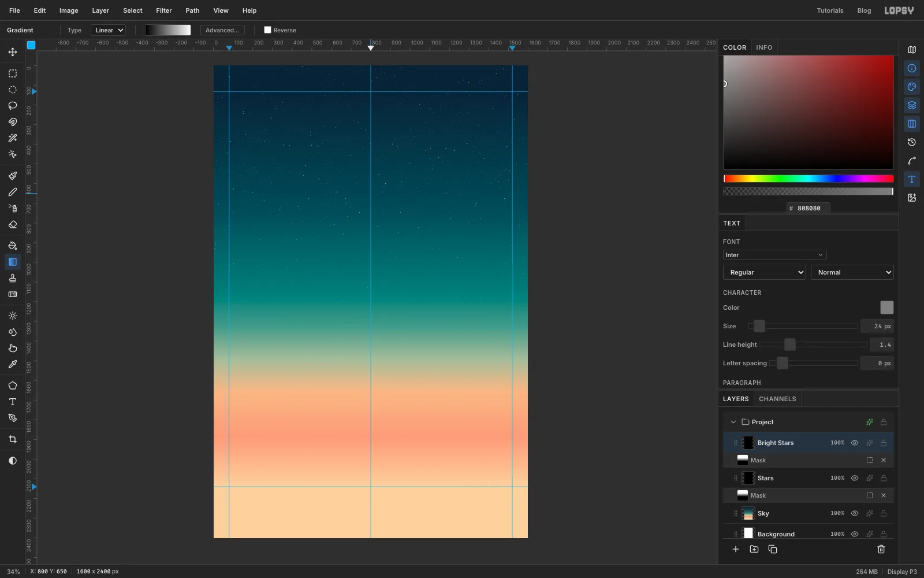
Task: Add new layer with plus icon
Action: (x=736, y=549)
